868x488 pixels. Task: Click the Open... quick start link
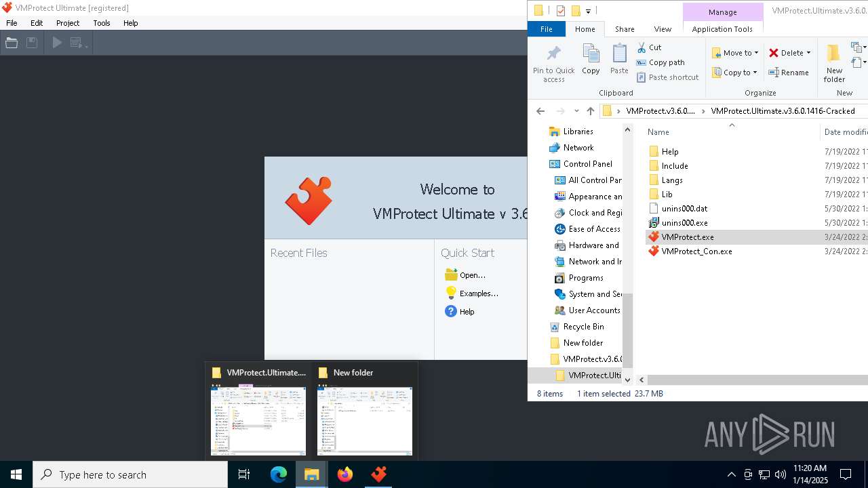(x=473, y=275)
